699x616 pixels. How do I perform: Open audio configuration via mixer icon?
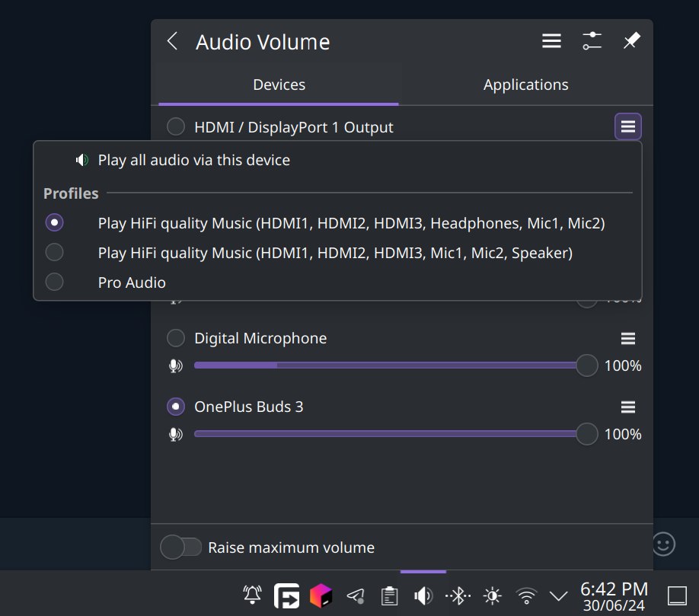point(592,41)
